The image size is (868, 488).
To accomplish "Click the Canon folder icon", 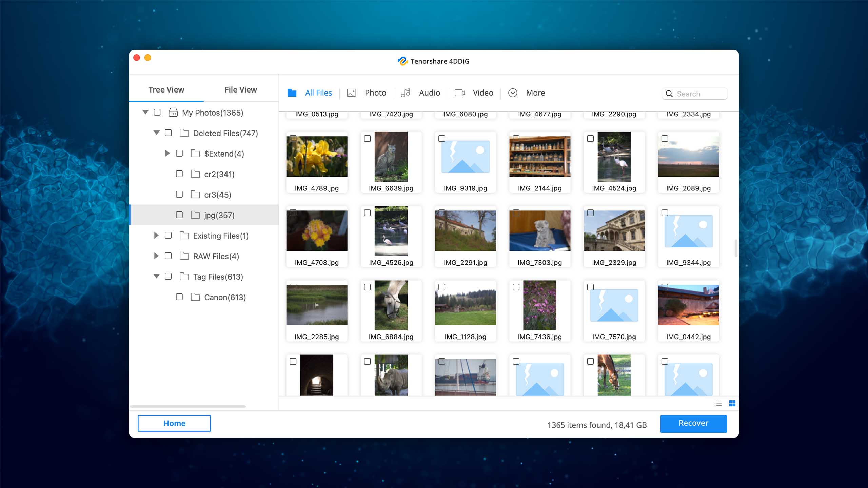I will 195,297.
